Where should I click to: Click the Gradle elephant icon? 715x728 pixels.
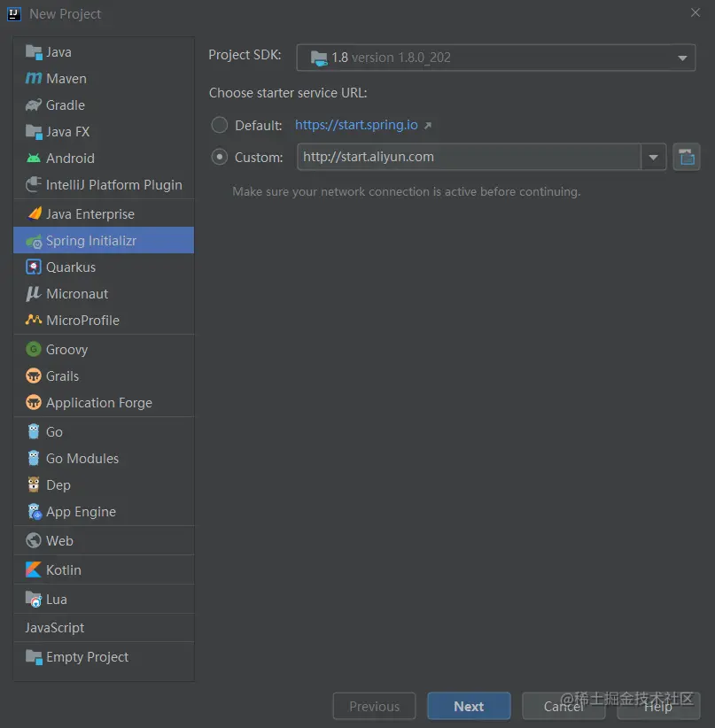[34, 105]
